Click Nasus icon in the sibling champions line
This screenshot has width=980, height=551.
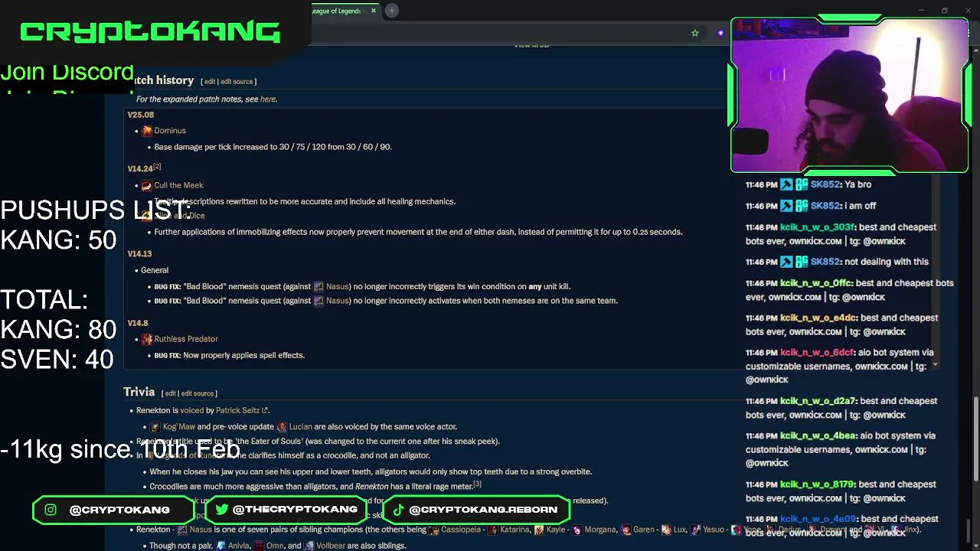[182, 530]
